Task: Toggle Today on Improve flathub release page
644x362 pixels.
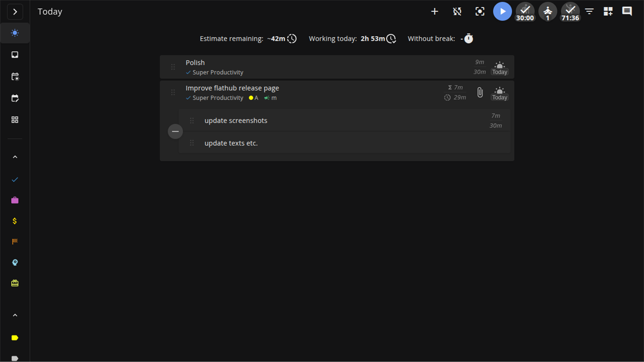Action: pos(499,94)
